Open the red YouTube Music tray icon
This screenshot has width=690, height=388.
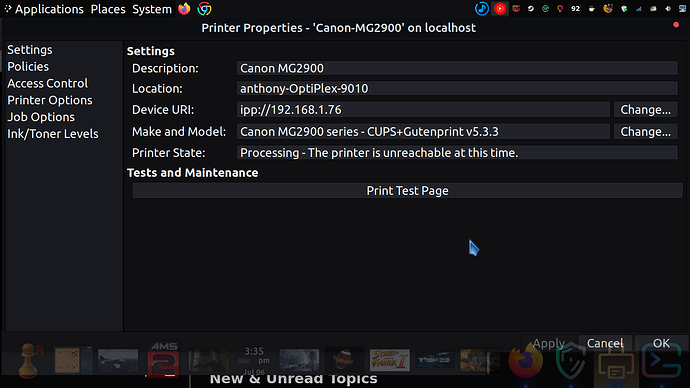point(500,8)
